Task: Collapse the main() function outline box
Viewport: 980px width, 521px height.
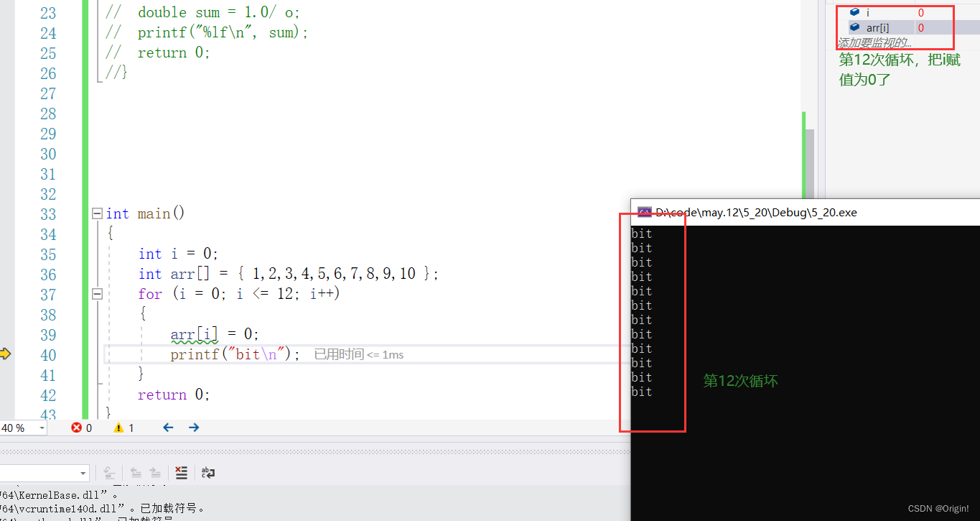Action: [97, 213]
